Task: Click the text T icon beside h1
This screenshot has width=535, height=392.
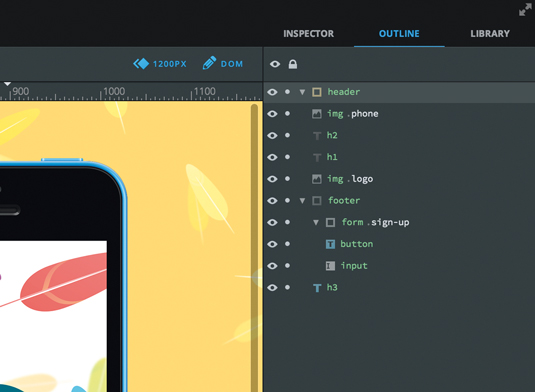Action: pos(317,157)
